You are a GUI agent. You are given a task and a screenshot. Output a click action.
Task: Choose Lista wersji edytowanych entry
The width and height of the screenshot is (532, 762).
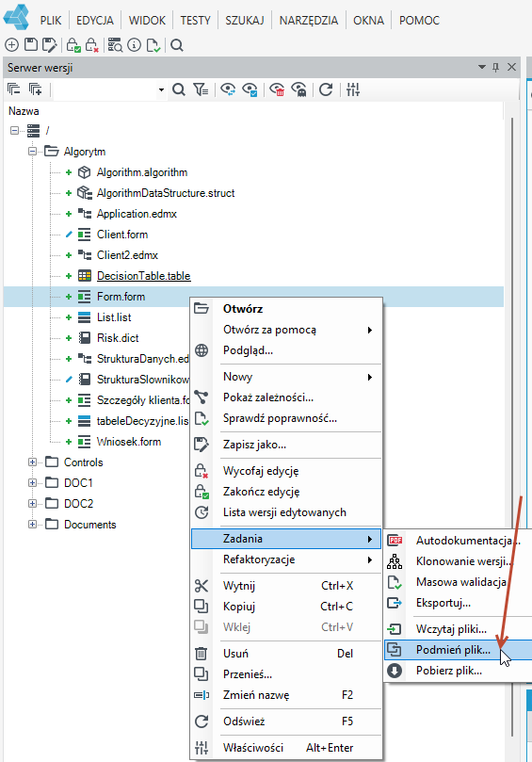tap(284, 512)
